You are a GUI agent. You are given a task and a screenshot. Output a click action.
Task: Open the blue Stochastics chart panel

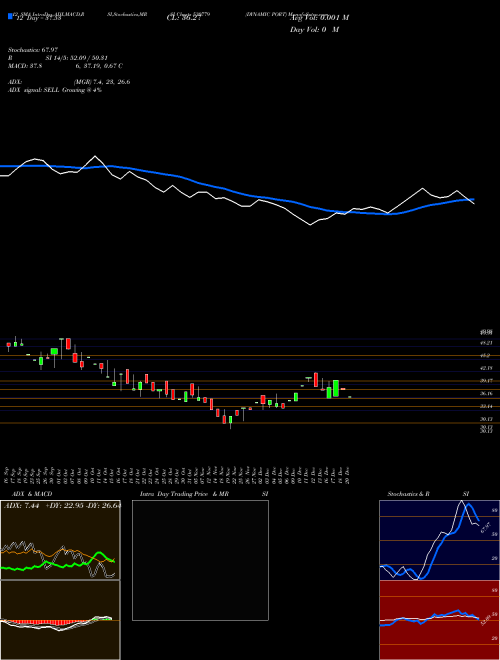click(439, 540)
